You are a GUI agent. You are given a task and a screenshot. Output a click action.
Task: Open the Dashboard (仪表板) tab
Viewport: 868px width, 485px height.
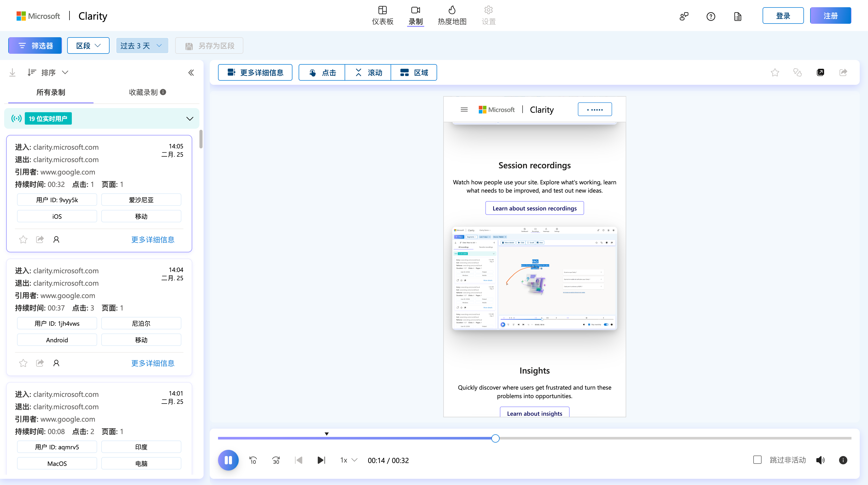point(382,16)
